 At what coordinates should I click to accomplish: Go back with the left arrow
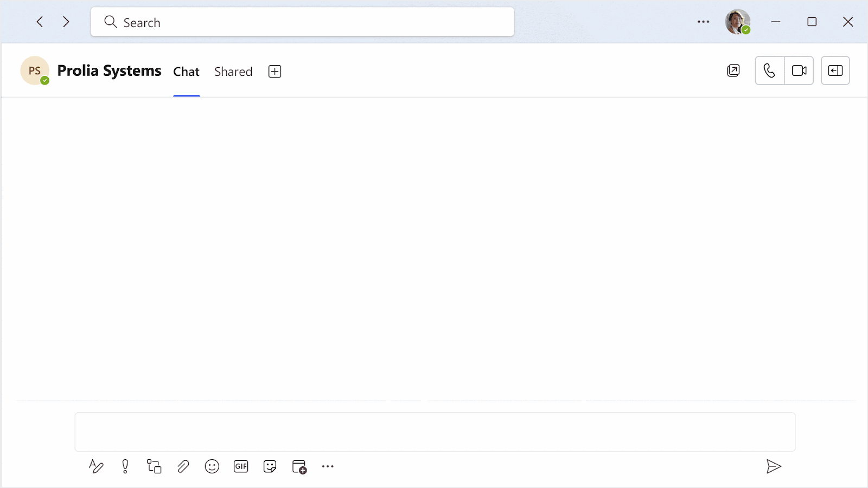(x=40, y=22)
